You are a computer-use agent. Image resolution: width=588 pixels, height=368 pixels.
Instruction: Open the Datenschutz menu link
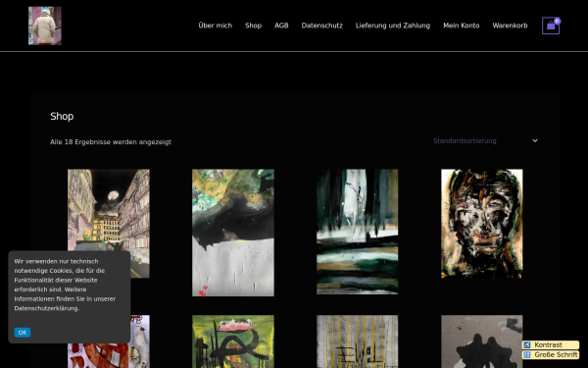pos(321,26)
